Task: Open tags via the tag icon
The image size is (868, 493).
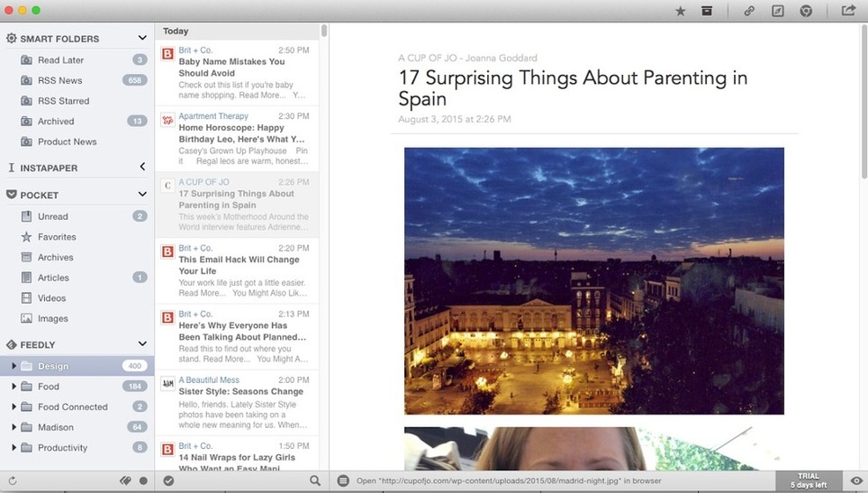Action: (x=126, y=481)
